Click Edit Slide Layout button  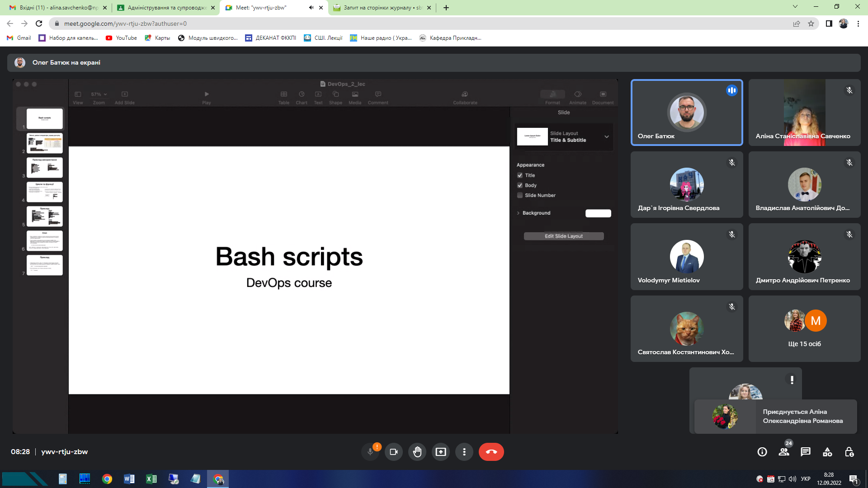click(x=564, y=236)
